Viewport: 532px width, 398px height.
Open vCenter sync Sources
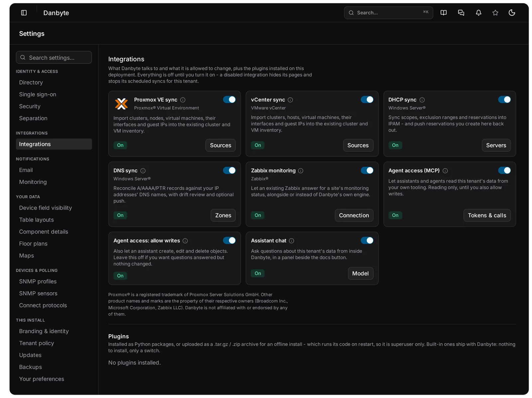[358, 145]
